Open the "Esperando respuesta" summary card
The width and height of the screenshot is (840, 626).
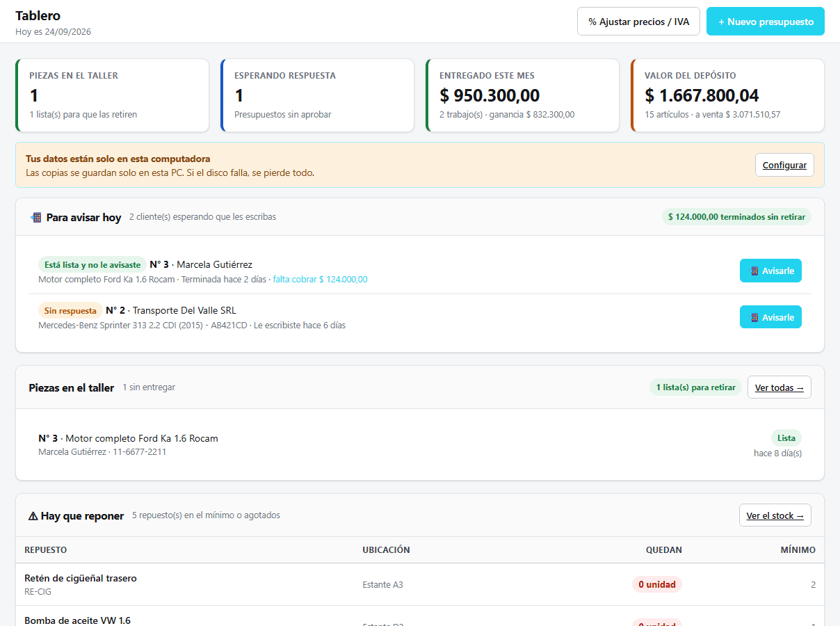pyautogui.click(x=317, y=95)
